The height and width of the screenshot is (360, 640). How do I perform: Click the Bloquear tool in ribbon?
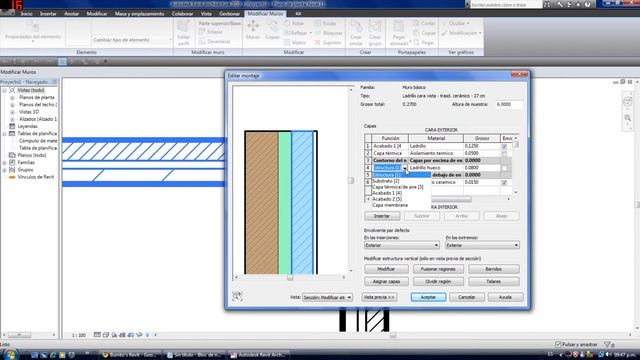330,33
